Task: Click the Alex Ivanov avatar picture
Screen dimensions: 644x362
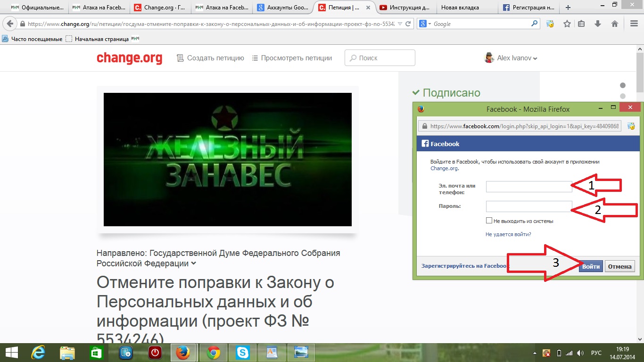Action: tap(489, 58)
